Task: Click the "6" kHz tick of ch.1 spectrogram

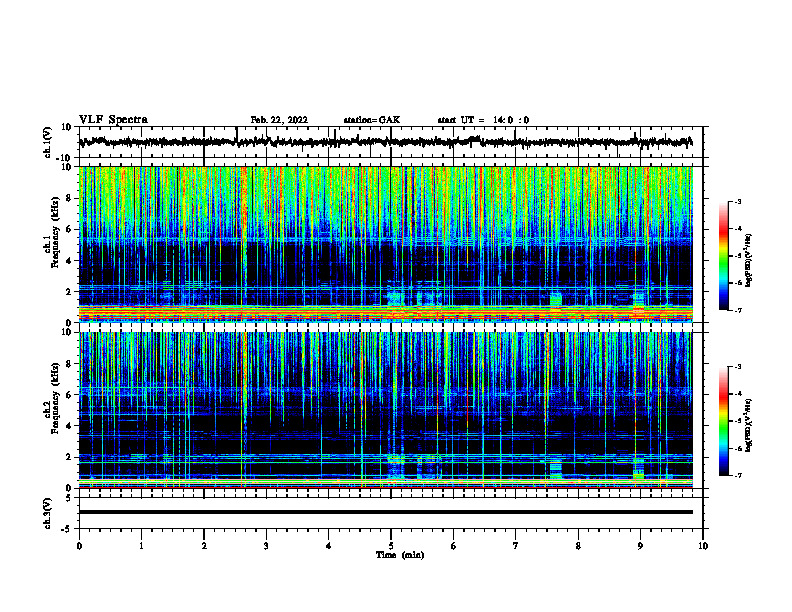Action: click(69, 229)
